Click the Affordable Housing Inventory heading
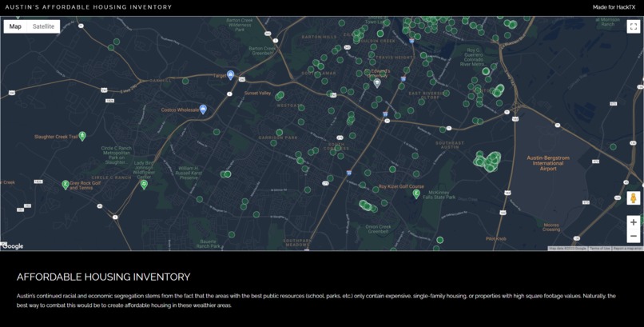 [104, 277]
